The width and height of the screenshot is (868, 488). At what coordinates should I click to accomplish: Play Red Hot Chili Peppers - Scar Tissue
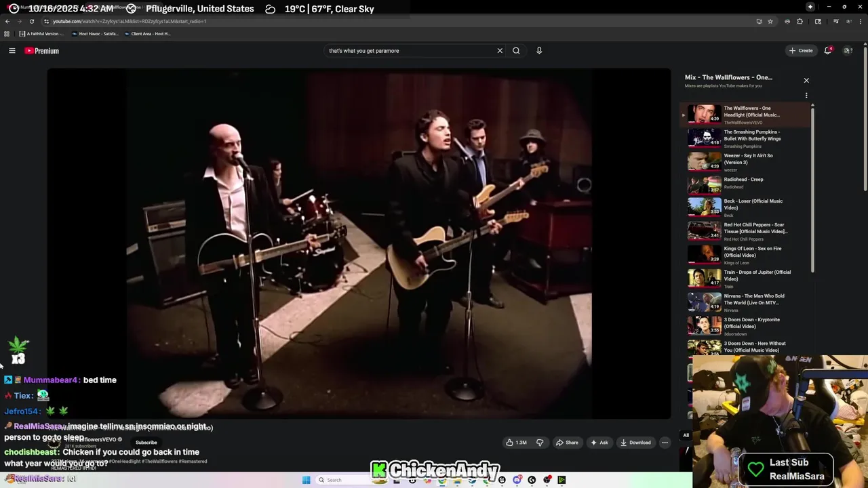click(x=746, y=231)
